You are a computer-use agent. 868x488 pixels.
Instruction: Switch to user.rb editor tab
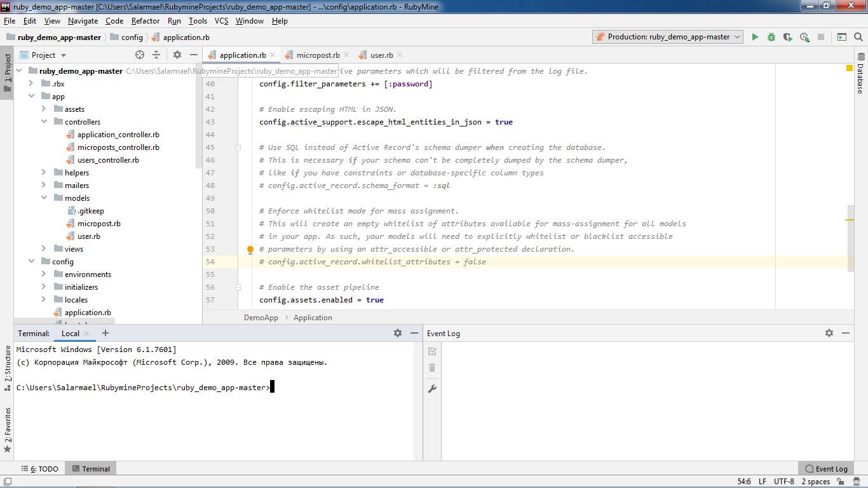tap(381, 55)
